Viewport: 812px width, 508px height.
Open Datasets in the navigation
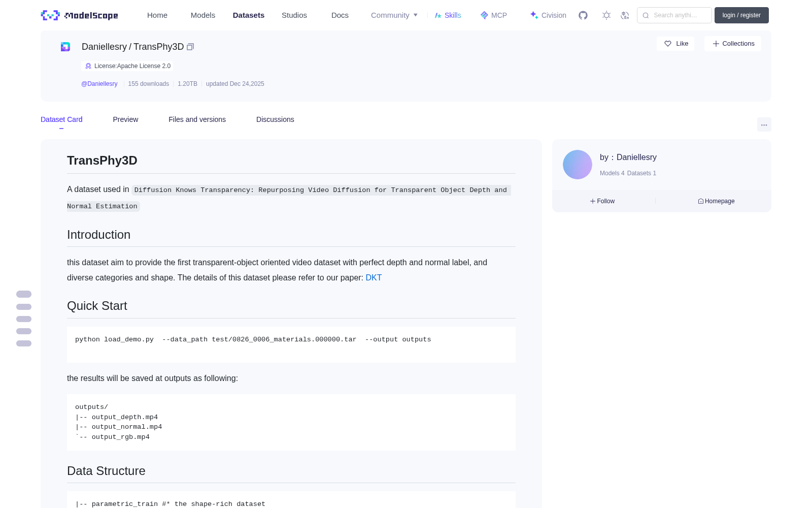pyautogui.click(x=249, y=15)
